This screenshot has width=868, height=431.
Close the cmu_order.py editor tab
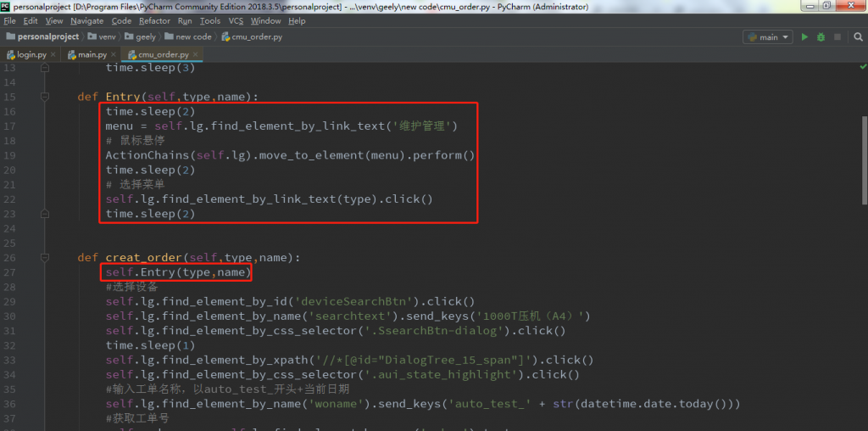point(194,55)
